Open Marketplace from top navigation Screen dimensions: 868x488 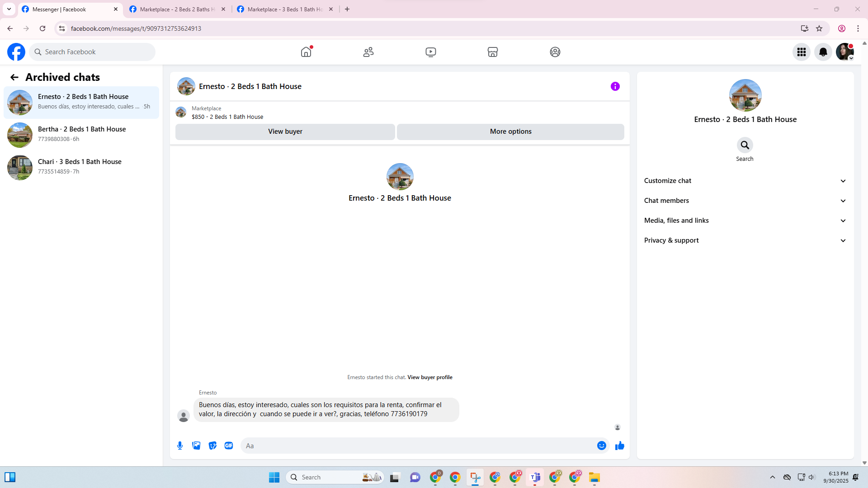click(x=492, y=52)
